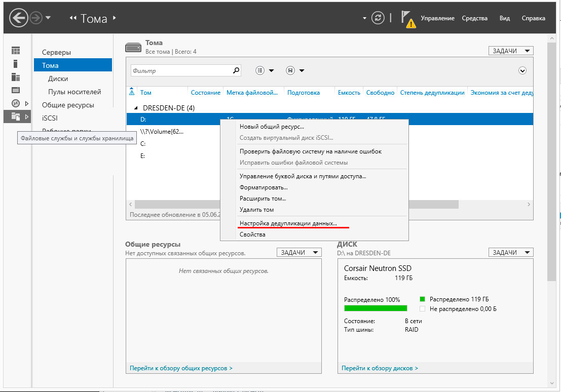This screenshot has width=561, height=392.
Task: Open the Dashboard icon in the left sidebar
Action: pyautogui.click(x=16, y=51)
